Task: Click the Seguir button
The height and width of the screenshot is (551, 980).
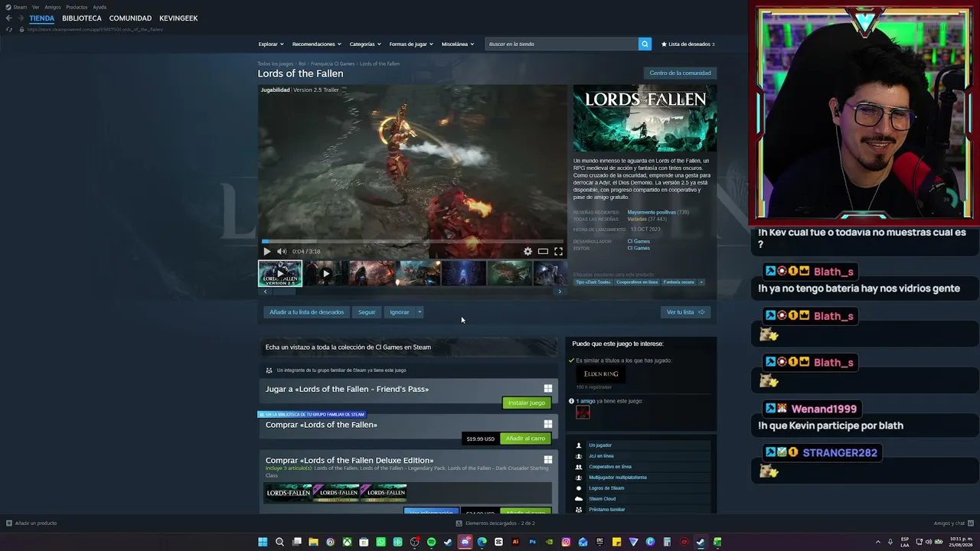Action: click(367, 312)
